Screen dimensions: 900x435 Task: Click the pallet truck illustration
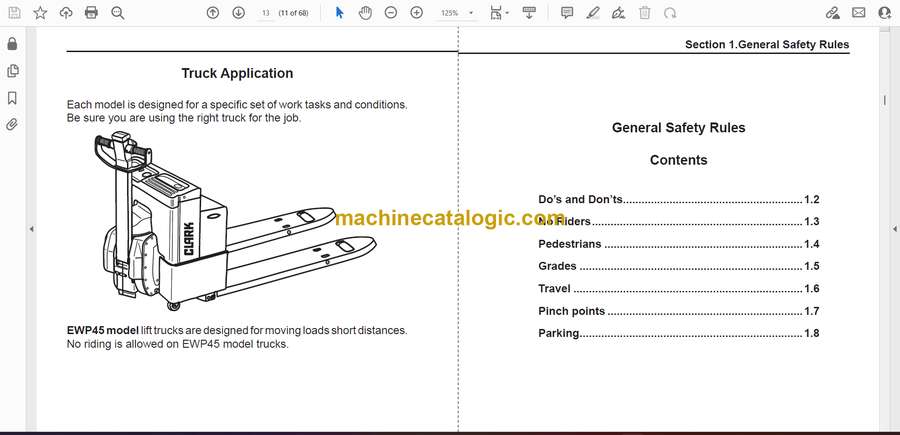234,222
